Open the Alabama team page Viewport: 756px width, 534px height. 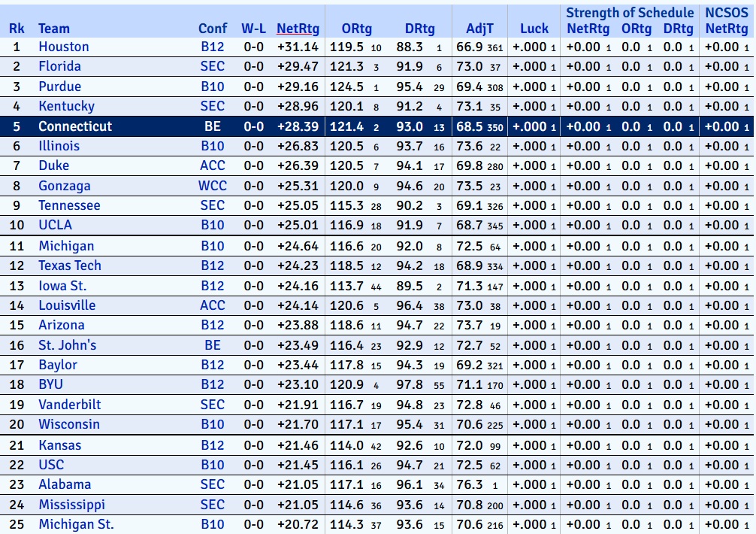click(x=65, y=484)
